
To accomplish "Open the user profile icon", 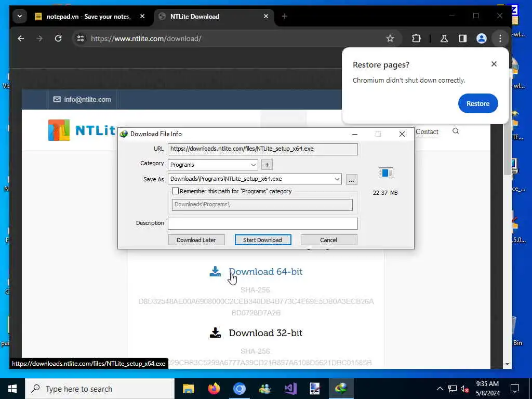I will [x=482, y=38].
